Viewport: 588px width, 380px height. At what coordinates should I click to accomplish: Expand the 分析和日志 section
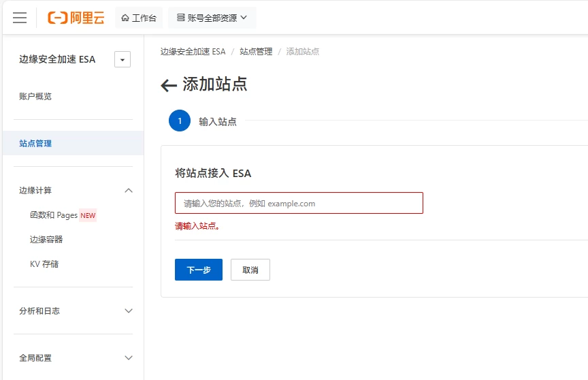129,311
